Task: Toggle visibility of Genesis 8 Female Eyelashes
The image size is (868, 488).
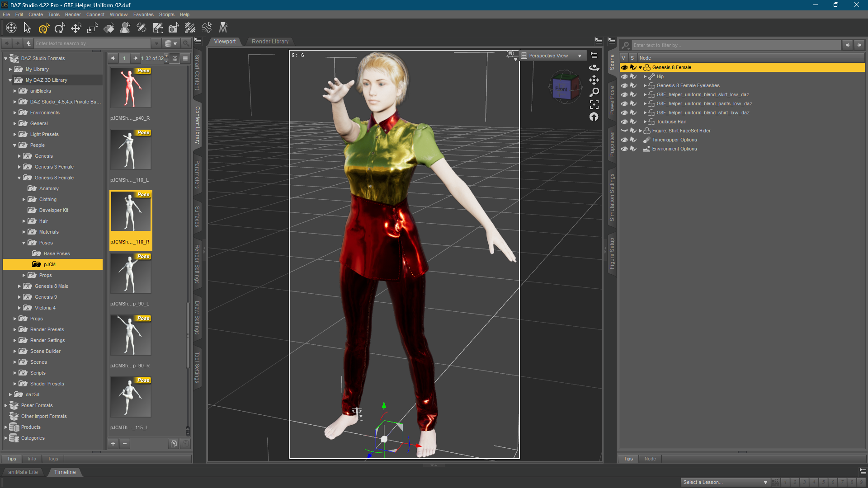Action: point(624,85)
